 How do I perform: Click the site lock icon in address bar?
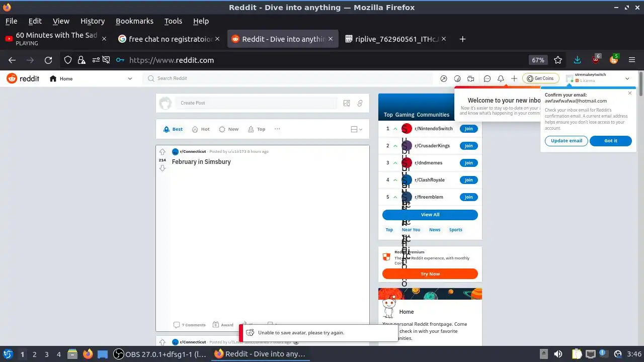pyautogui.click(x=81, y=60)
